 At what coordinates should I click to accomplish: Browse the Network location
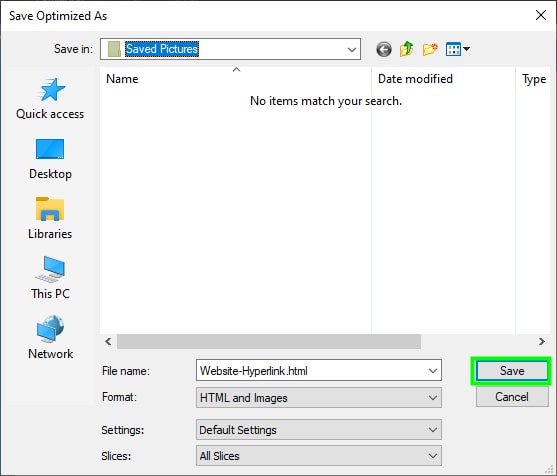(x=50, y=338)
